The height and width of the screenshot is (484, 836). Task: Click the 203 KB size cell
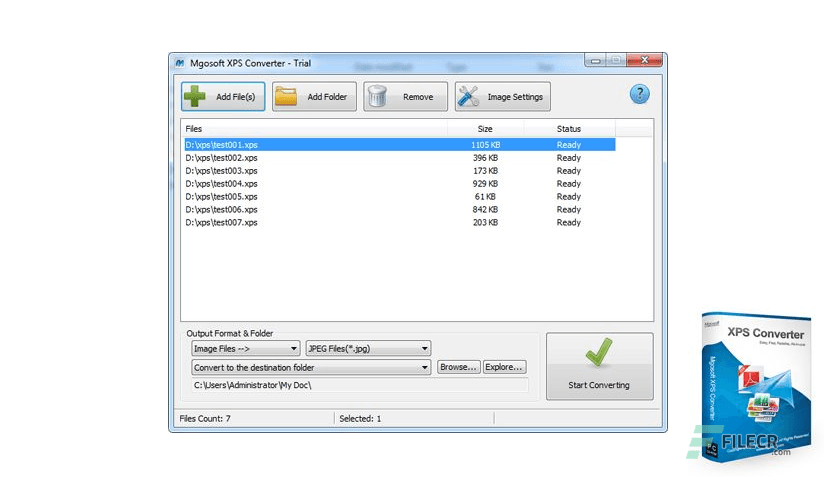click(485, 222)
